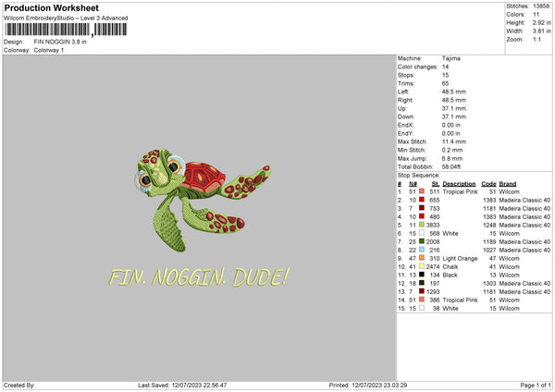Click the Stops value 15
555x392 pixels.
[445, 75]
